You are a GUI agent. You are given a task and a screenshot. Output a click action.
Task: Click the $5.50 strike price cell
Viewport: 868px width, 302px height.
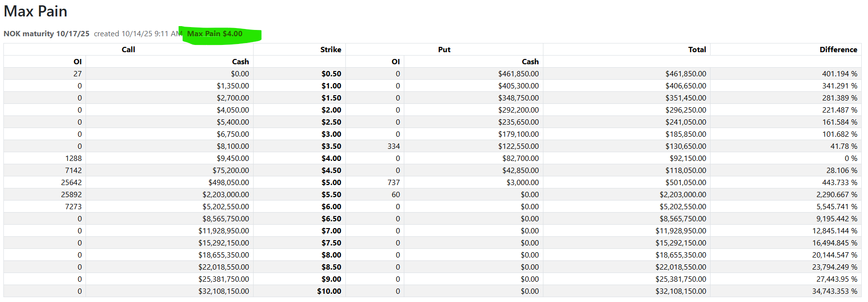pos(331,195)
